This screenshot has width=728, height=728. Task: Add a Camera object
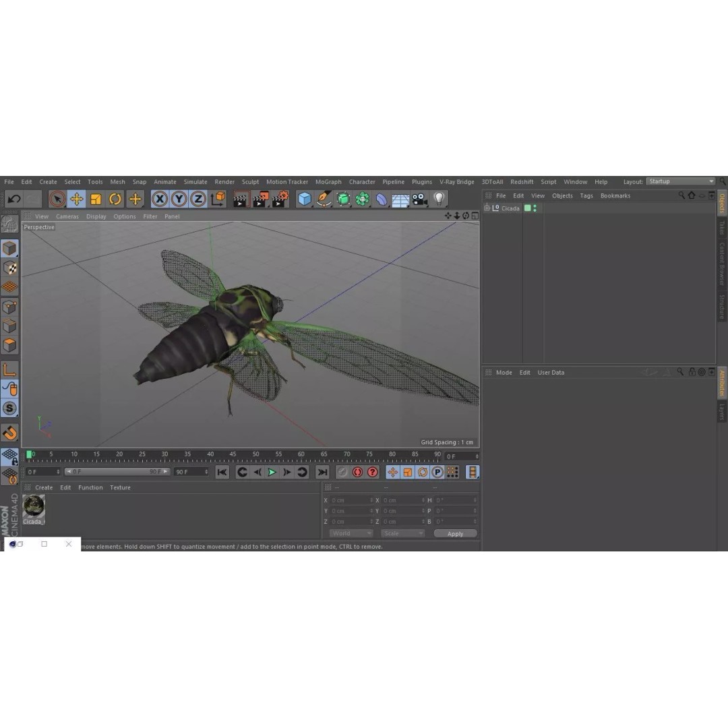point(420,199)
